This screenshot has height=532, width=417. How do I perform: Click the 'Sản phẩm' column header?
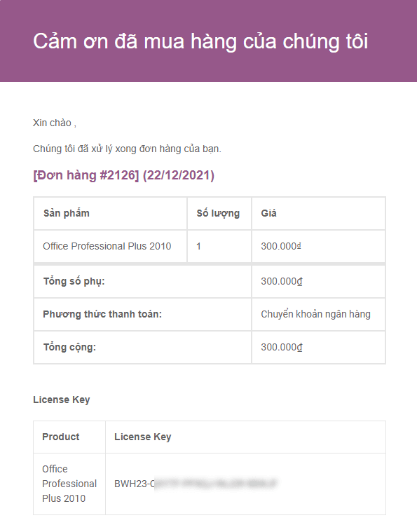pyautogui.click(x=67, y=213)
